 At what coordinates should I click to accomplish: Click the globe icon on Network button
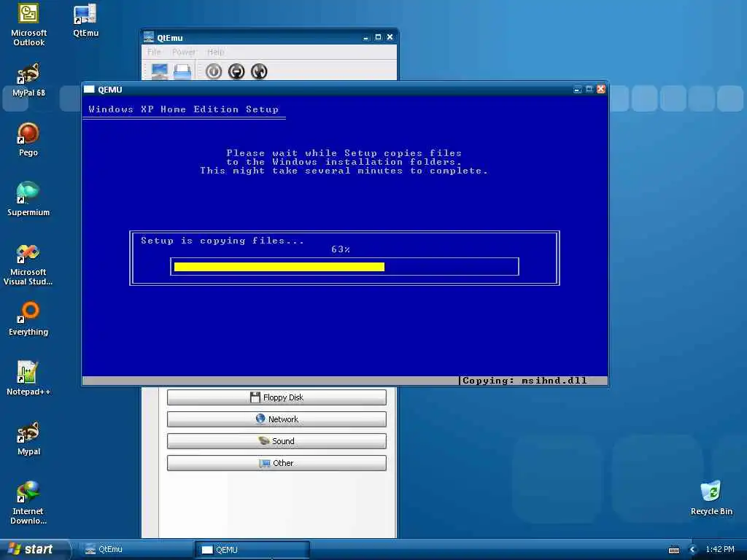click(260, 419)
